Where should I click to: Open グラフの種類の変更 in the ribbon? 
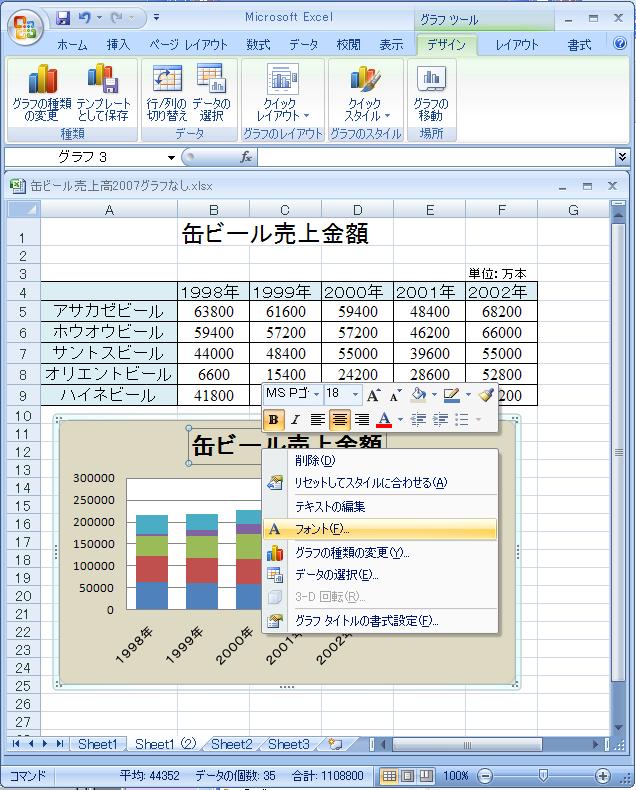(x=42, y=93)
